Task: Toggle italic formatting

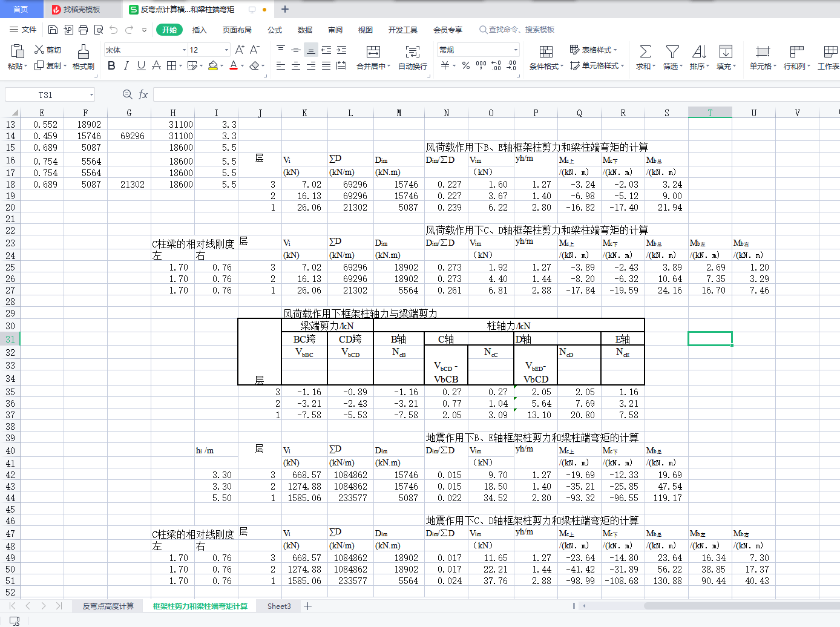Action: 126,65
